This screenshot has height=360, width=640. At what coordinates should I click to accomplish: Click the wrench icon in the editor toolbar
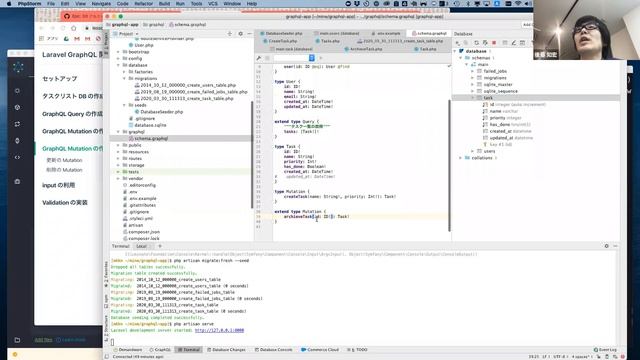click(259, 58)
